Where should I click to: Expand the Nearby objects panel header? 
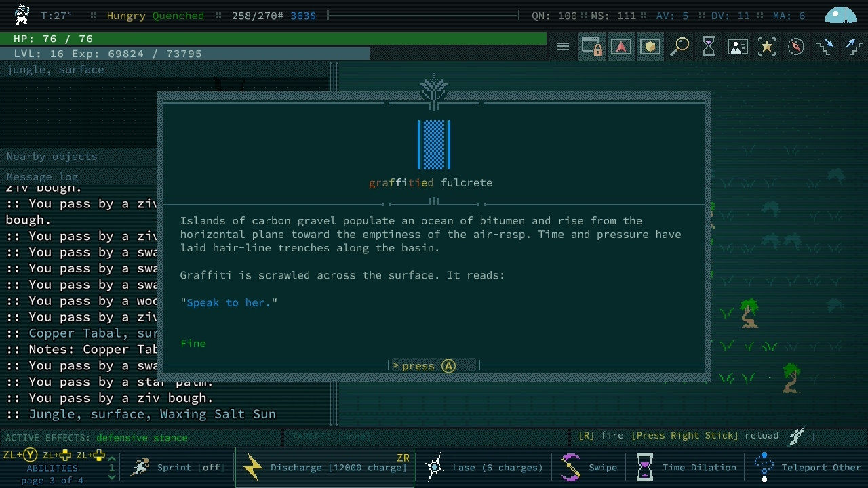point(52,157)
